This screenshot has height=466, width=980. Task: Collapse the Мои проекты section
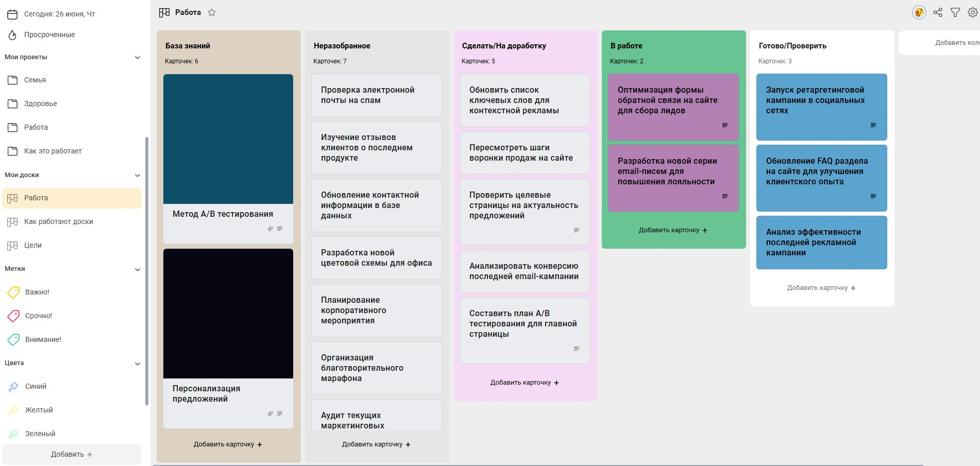point(138,57)
